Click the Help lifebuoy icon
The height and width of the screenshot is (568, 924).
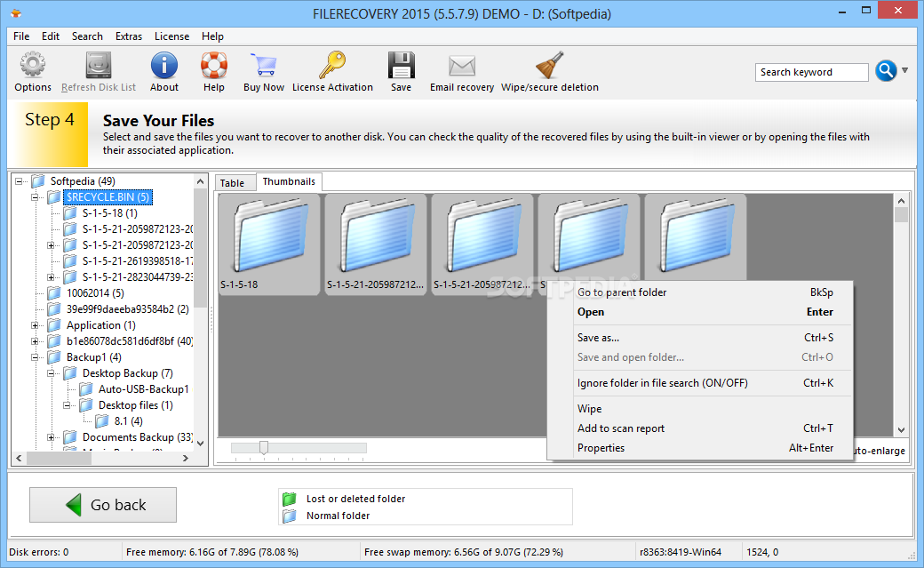click(214, 65)
